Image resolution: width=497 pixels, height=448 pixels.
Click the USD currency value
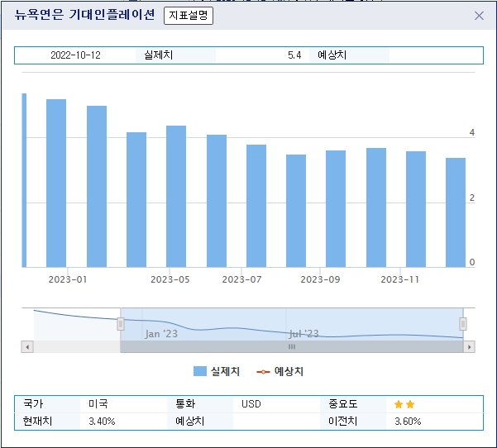251,404
